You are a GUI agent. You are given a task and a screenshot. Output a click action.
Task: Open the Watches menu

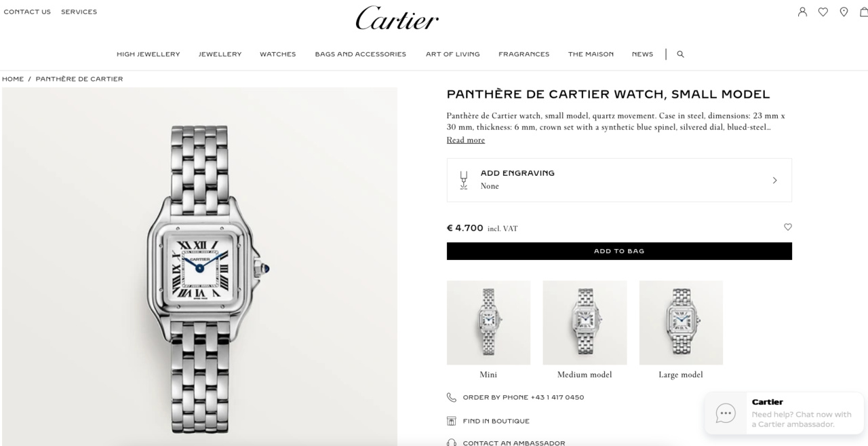pos(278,54)
